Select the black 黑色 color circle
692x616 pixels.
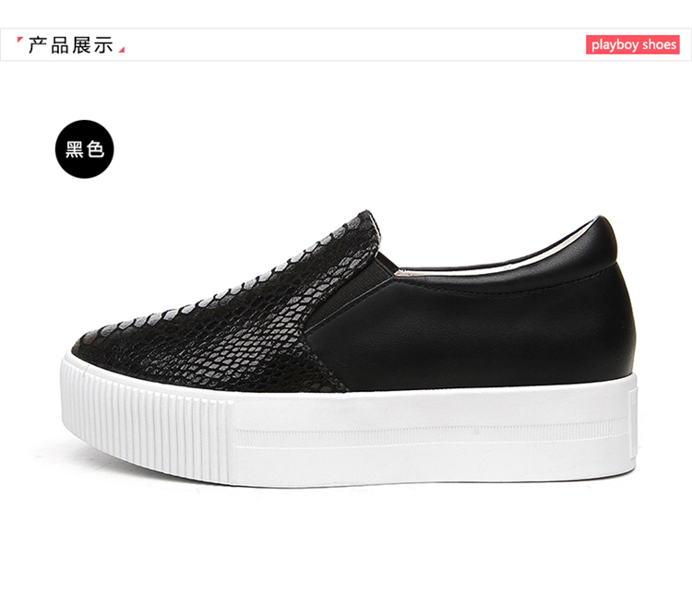(84, 149)
